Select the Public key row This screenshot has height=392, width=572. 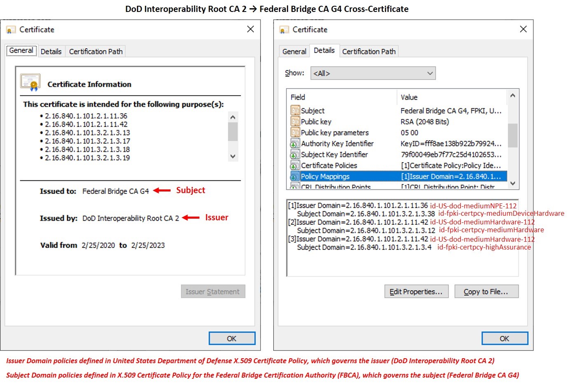click(398, 121)
